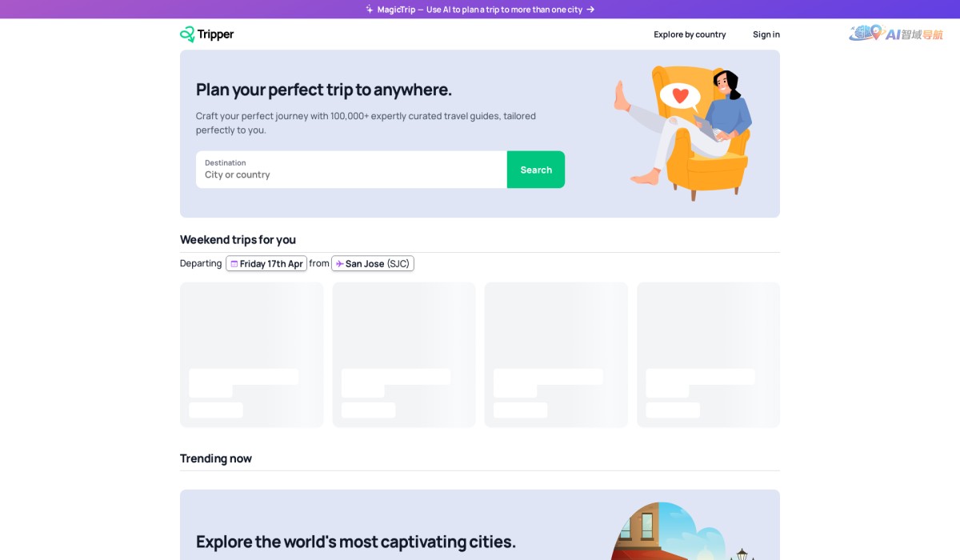Screen dimensions: 960x560
Task: Click the Sign in link
Action: (766, 34)
